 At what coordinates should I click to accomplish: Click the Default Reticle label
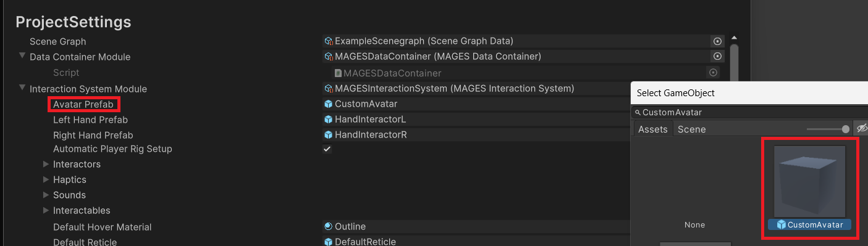85,242
